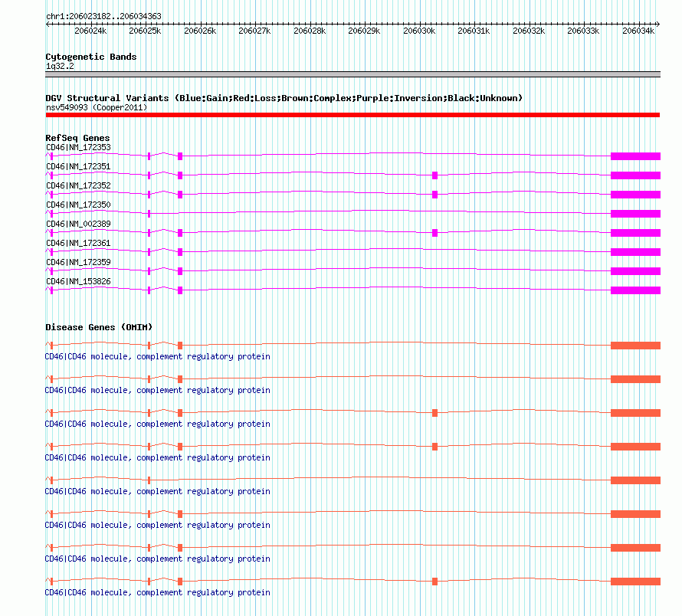This screenshot has width=682, height=616.
Task: Open the CD46|NM_172350 transcript label
Action: click(x=78, y=205)
